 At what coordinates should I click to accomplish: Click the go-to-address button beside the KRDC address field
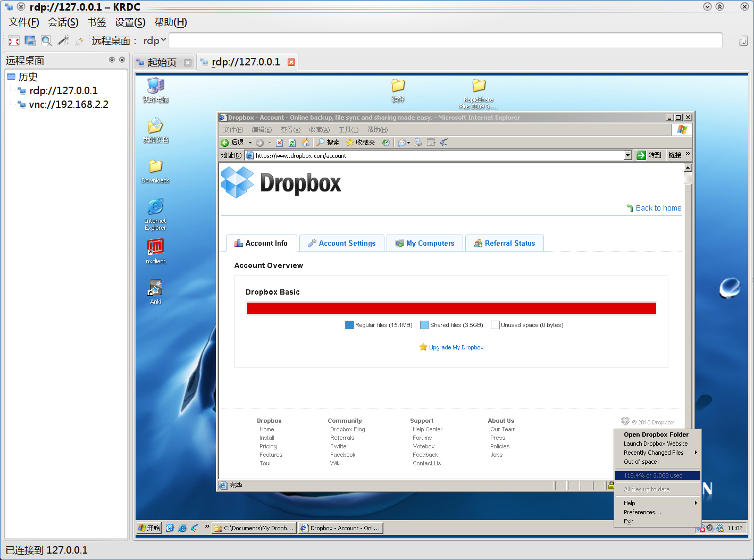pyautogui.click(x=743, y=41)
